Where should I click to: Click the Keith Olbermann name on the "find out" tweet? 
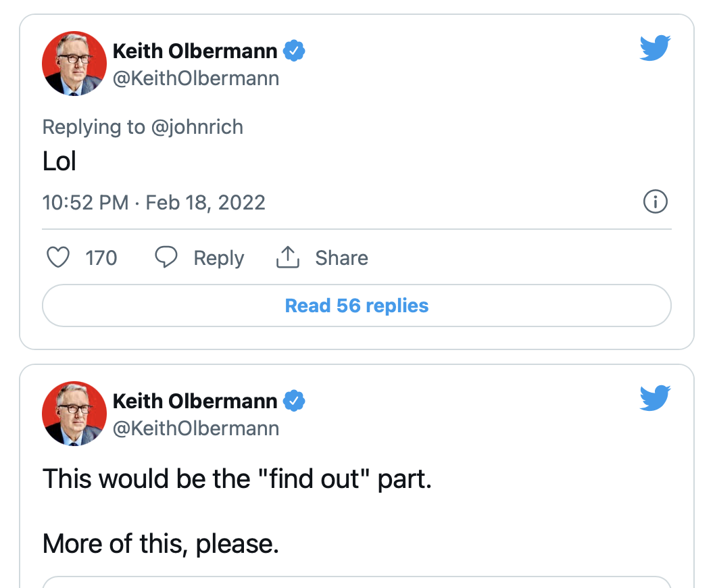point(195,401)
